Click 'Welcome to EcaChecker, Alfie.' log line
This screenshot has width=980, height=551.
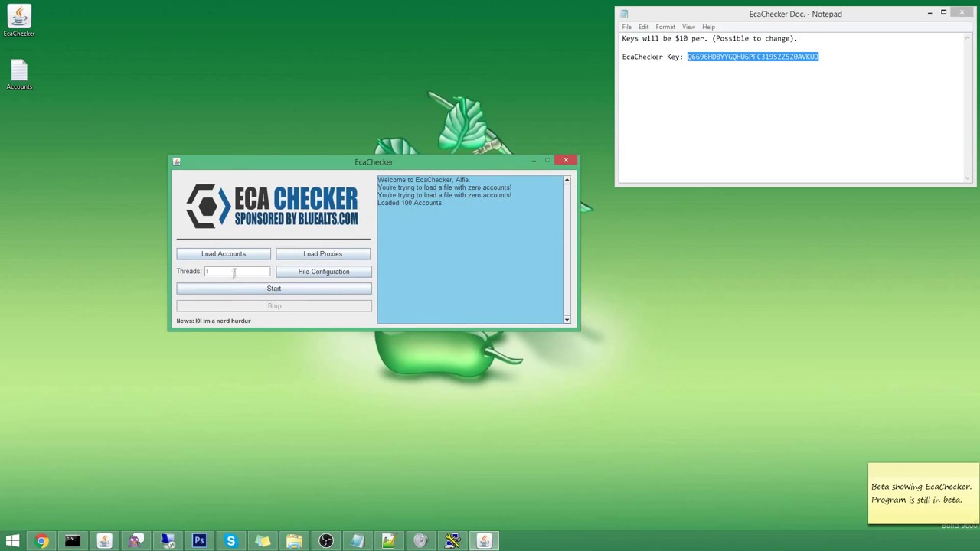pos(423,180)
